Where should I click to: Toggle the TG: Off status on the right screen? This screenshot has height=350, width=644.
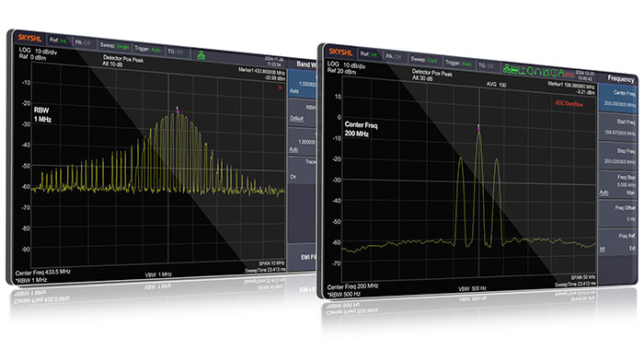486,65
